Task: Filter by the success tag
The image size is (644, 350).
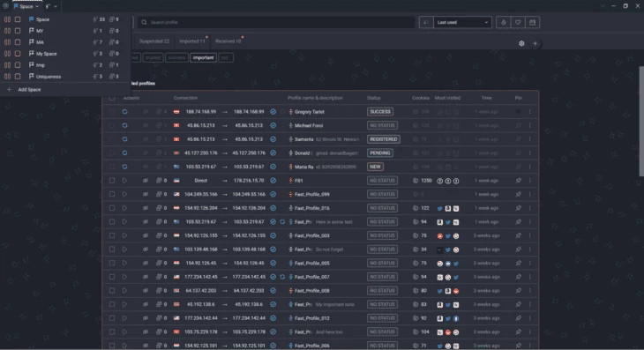Action: pyautogui.click(x=176, y=58)
